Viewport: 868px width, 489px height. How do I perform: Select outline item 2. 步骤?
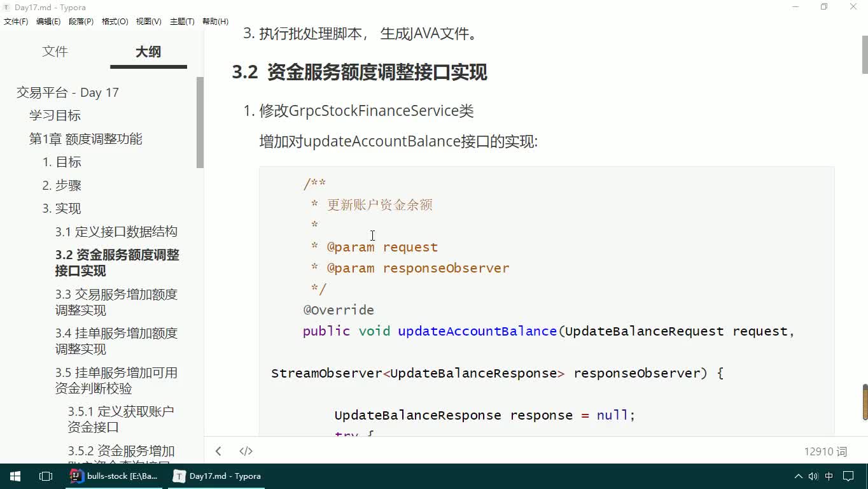point(62,185)
